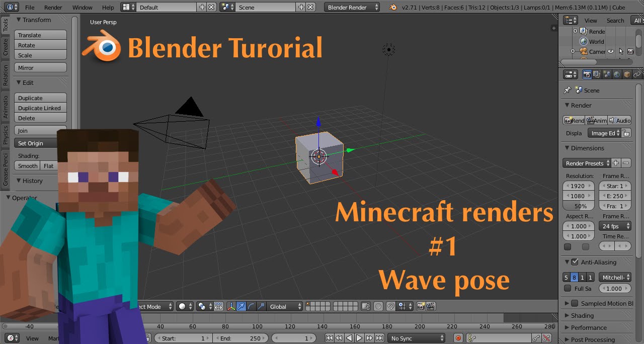Enable automatic keyframe record button
This screenshot has height=344, width=644.
[458, 338]
